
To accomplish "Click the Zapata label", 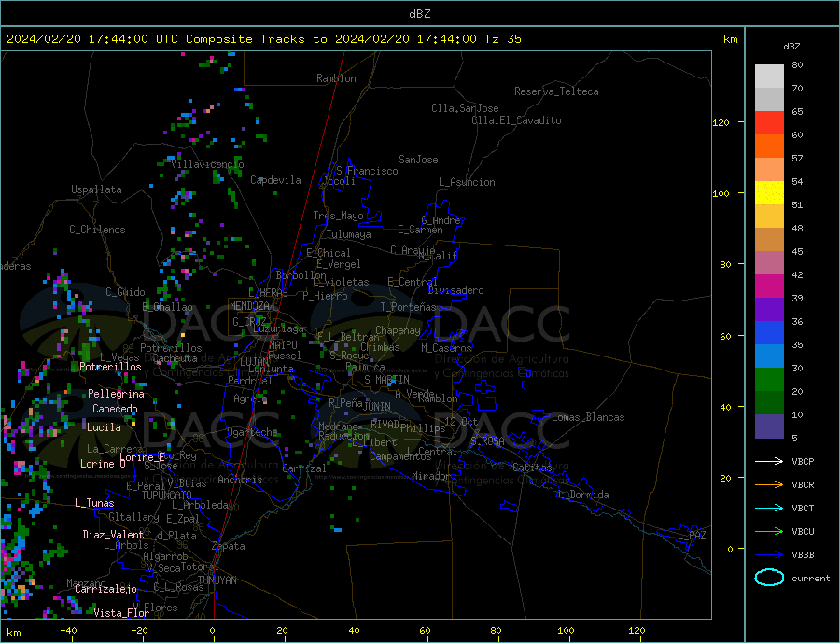I will point(229,546).
